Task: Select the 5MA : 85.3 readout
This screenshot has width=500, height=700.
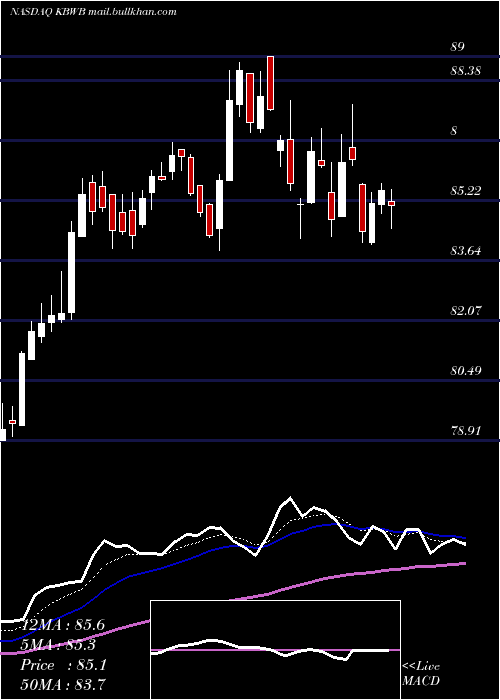Action: pos(58,645)
